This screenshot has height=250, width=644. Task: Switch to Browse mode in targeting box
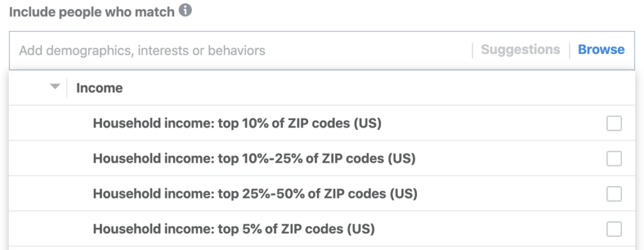601,50
